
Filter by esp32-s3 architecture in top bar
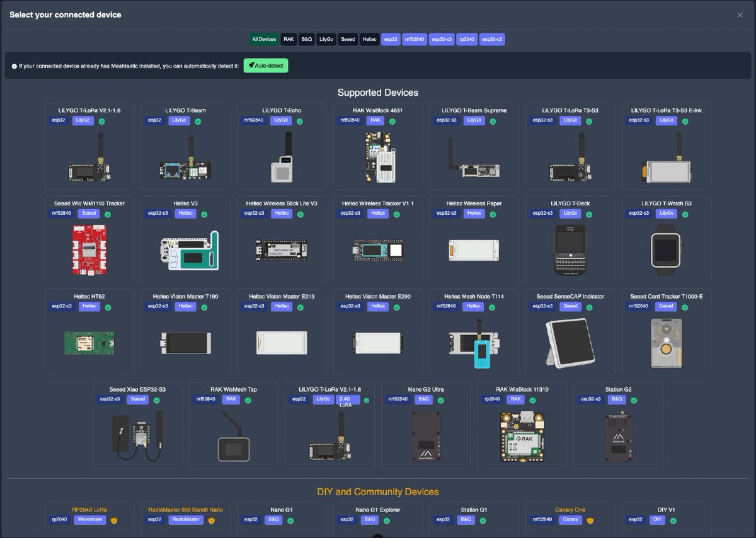(442, 39)
